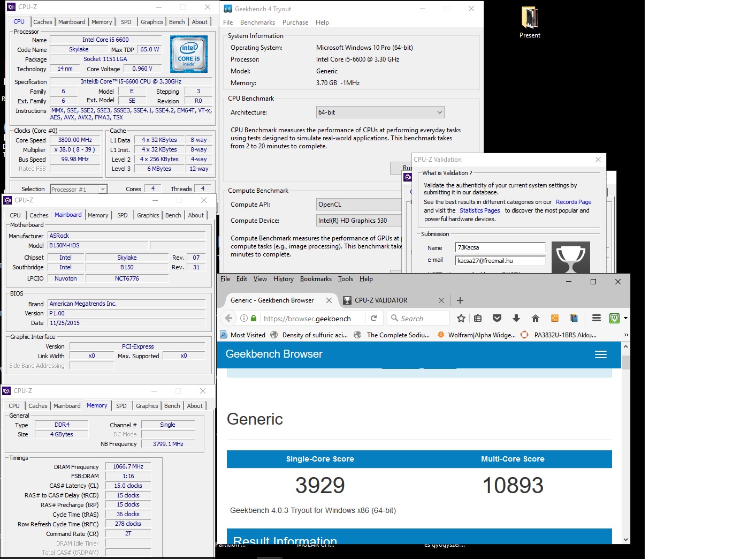The height and width of the screenshot is (559, 756).
Task: Select Bench tab in bottom CPU-Z window
Action: 172,406
